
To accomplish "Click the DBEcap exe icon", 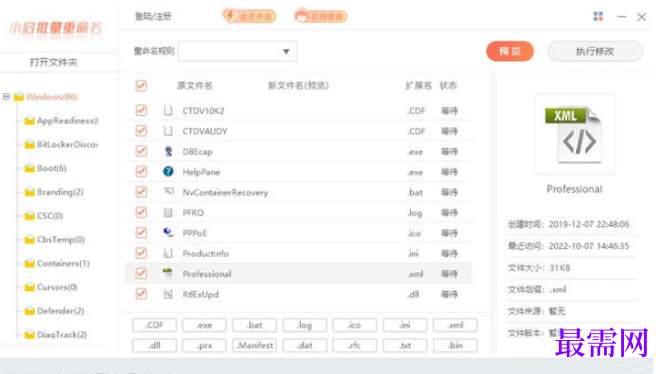I will click(168, 151).
